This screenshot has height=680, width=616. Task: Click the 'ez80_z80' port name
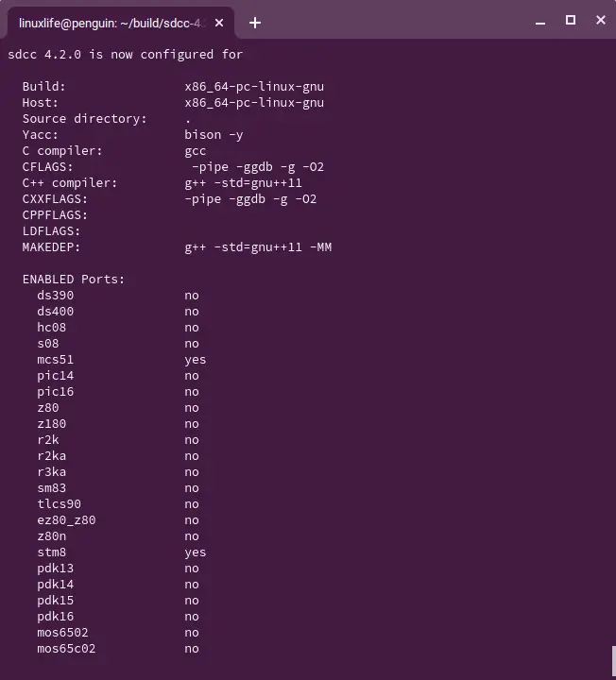pos(66,520)
